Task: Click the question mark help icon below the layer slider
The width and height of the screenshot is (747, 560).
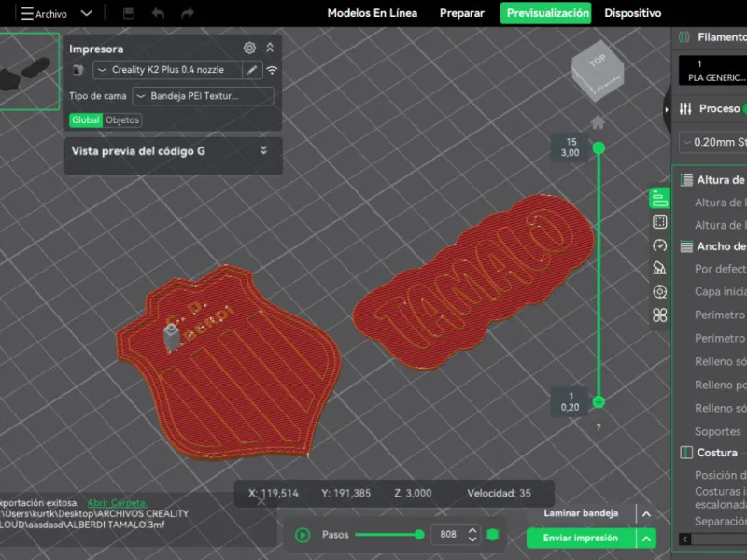Action: (599, 427)
